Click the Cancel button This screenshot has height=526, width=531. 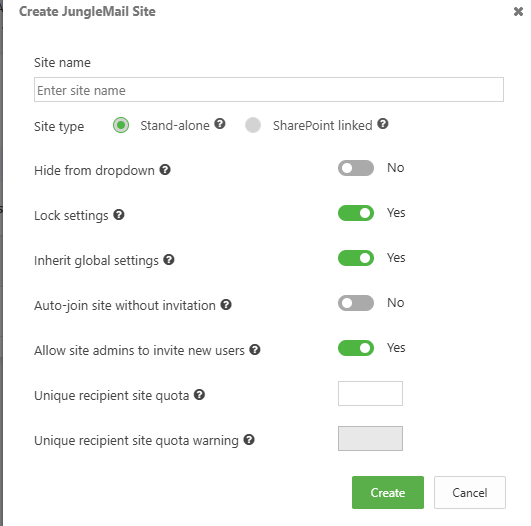click(470, 492)
